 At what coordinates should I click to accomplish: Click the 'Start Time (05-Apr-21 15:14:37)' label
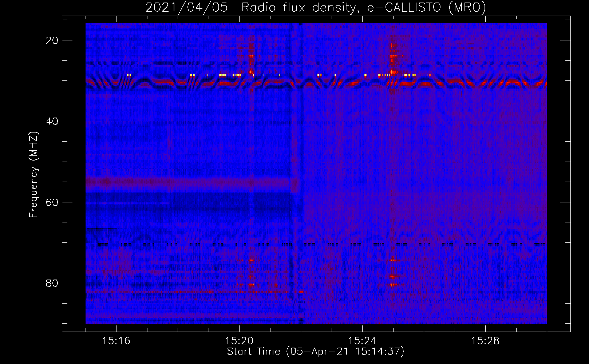pos(316,352)
